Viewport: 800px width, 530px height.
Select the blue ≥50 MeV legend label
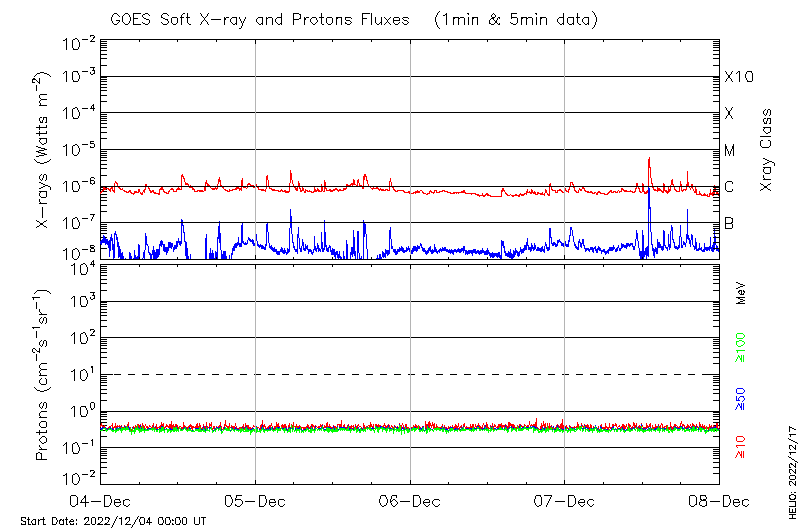point(741,400)
